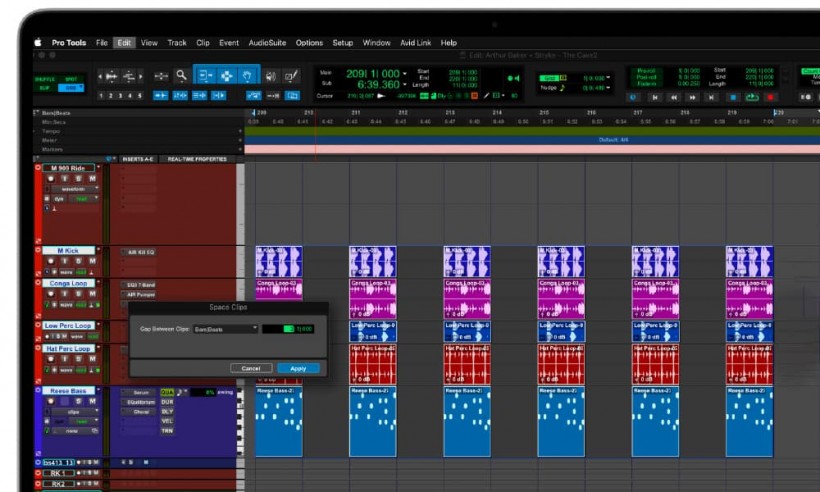This screenshot has width=820, height=492.
Task: Mute the M 909 Ride track
Action: [92, 179]
